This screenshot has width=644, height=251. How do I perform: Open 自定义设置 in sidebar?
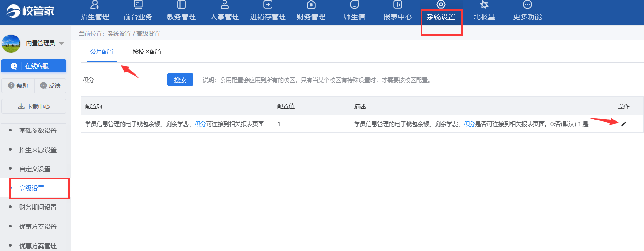pos(35,169)
